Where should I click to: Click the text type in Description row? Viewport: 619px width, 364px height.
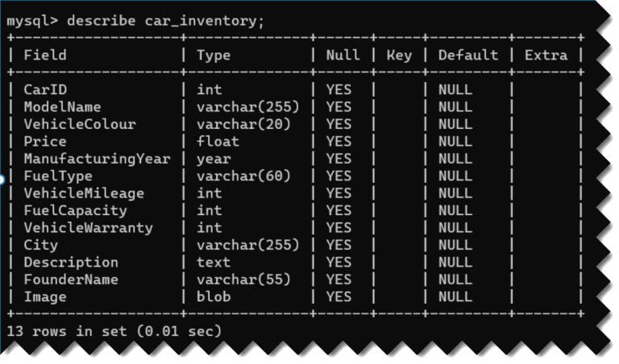(214, 263)
